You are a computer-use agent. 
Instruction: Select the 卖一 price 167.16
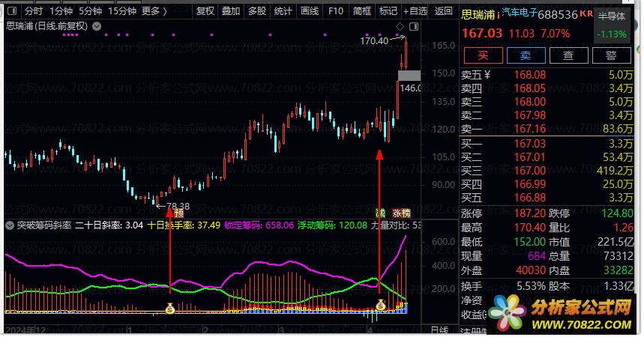pyautogui.click(x=530, y=129)
